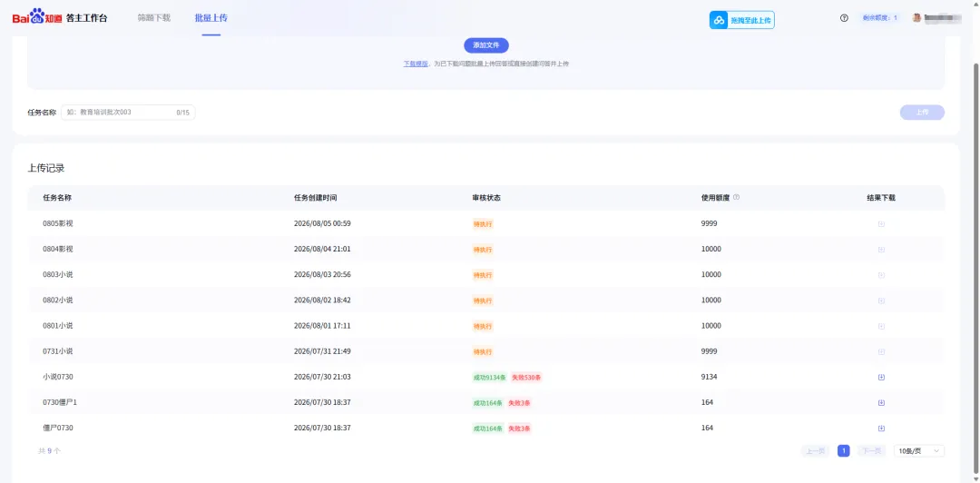This screenshot has height=483, width=980.
Task: Focus the 任务名称 input field
Action: 128,113
